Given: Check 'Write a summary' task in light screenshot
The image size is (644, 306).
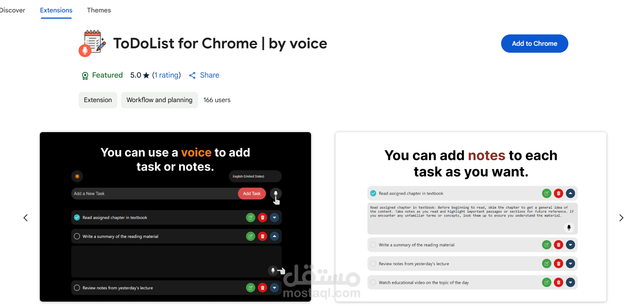Looking at the screenshot, I should [x=373, y=245].
